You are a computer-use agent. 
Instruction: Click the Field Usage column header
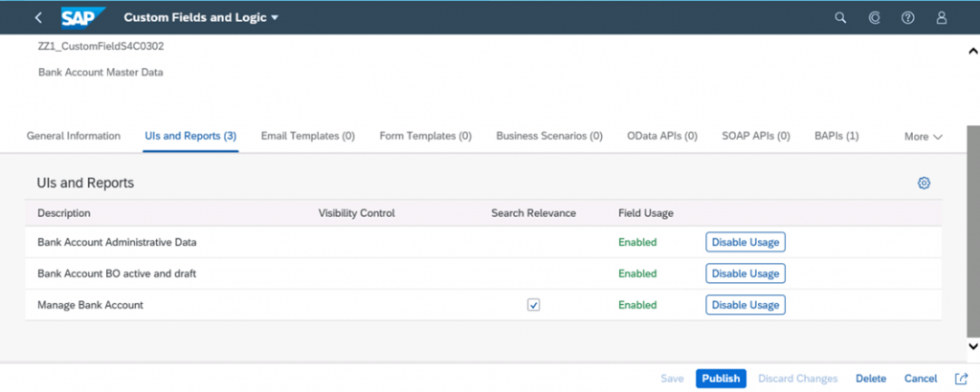[646, 213]
